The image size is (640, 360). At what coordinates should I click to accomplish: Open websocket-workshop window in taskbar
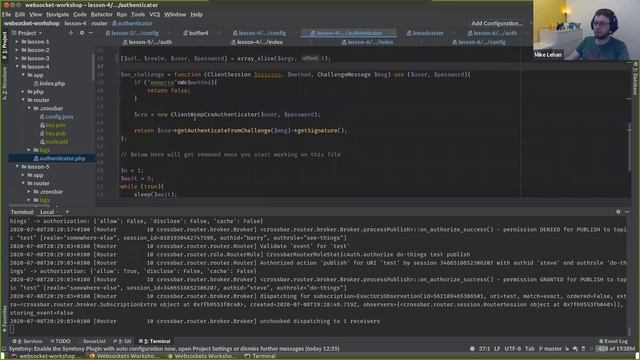(44, 356)
